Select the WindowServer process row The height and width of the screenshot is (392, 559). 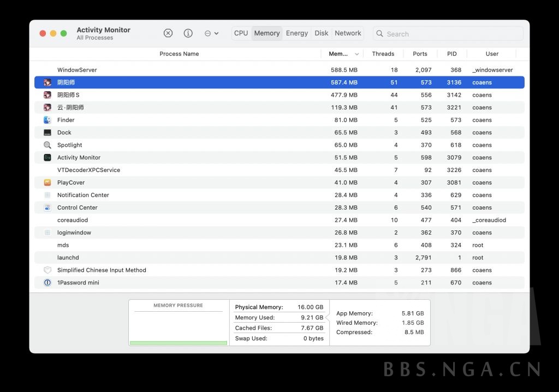77,70
